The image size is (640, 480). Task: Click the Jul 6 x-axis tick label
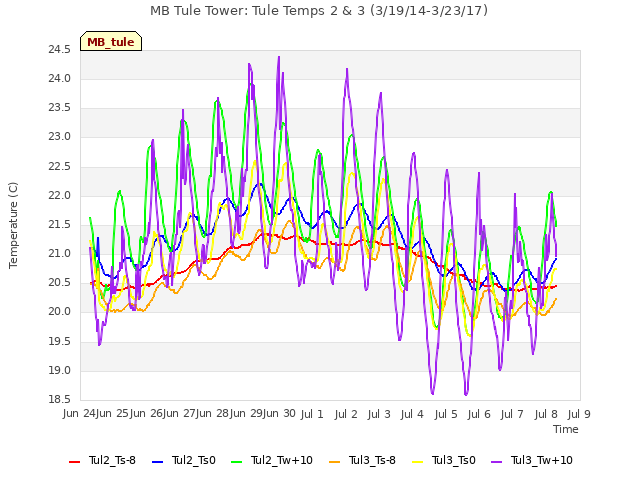click(x=479, y=414)
